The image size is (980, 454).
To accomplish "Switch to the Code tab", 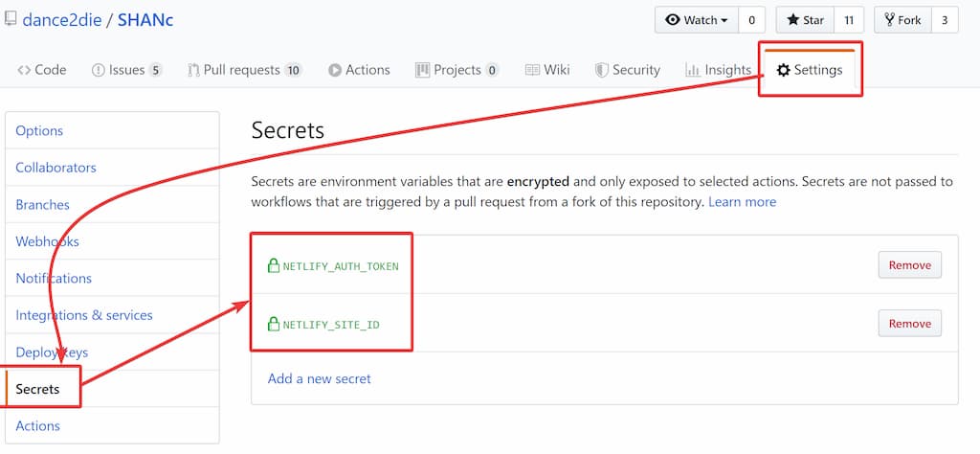I will (x=42, y=70).
